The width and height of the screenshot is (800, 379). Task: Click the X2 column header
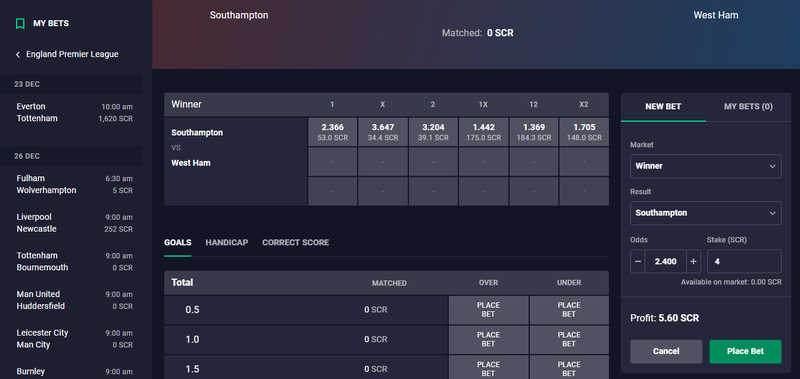(x=584, y=105)
